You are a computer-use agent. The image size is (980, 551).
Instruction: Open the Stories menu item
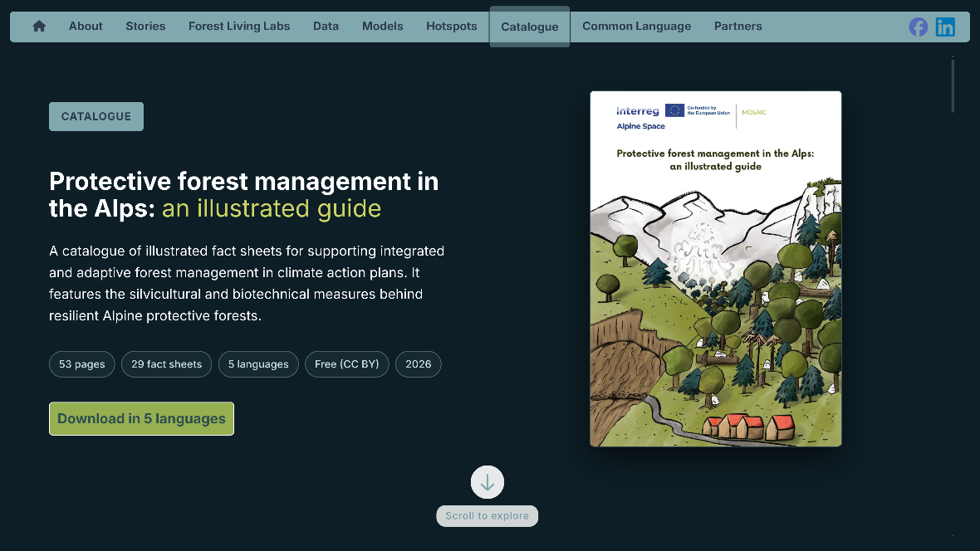pos(145,27)
